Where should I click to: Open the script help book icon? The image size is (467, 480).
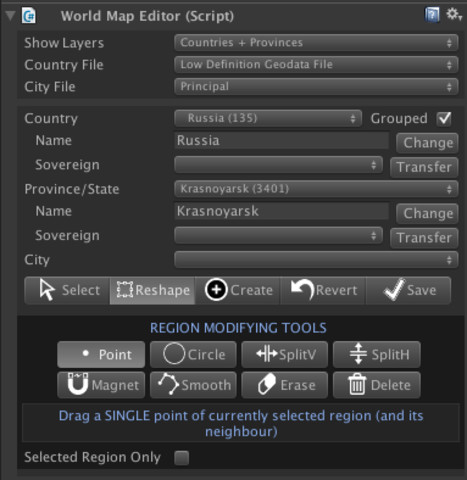pyautogui.click(x=432, y=15)
